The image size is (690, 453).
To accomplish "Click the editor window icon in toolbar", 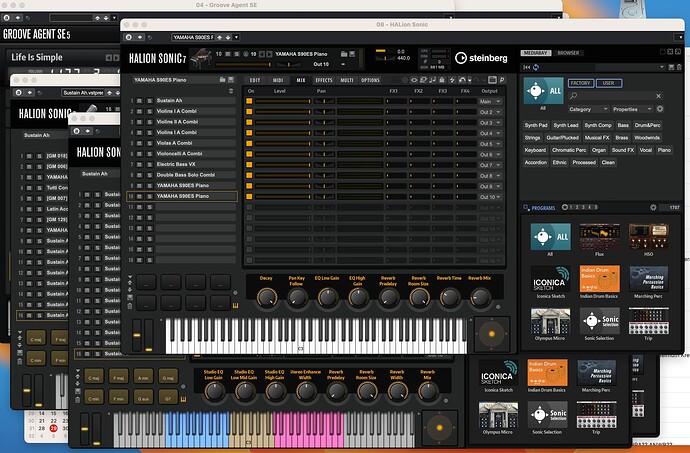I will (492, 80).
